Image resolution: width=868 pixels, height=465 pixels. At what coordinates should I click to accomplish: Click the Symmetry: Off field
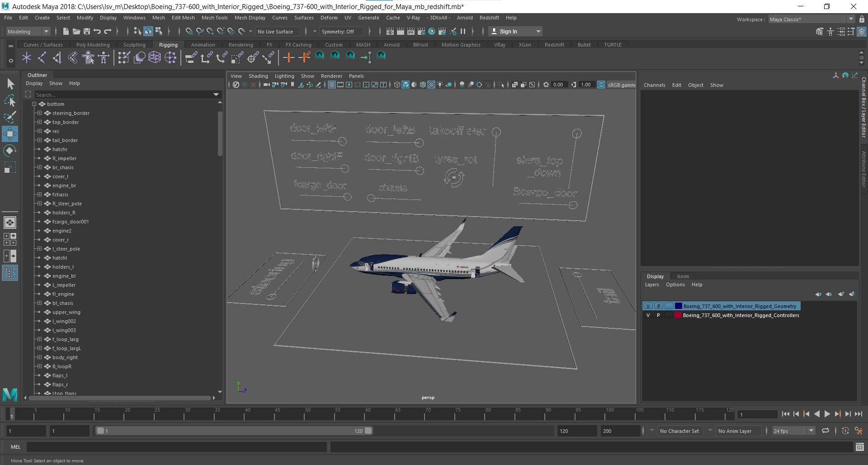341,31
